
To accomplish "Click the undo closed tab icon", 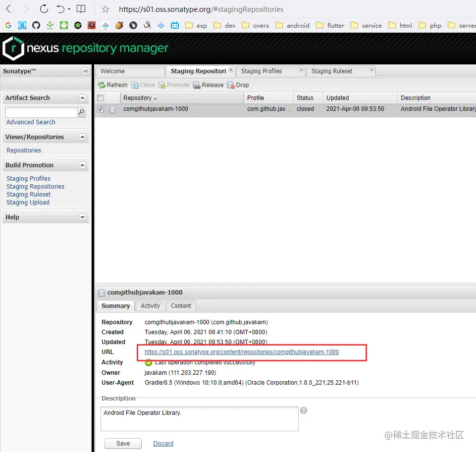I will tap(60, 9).
